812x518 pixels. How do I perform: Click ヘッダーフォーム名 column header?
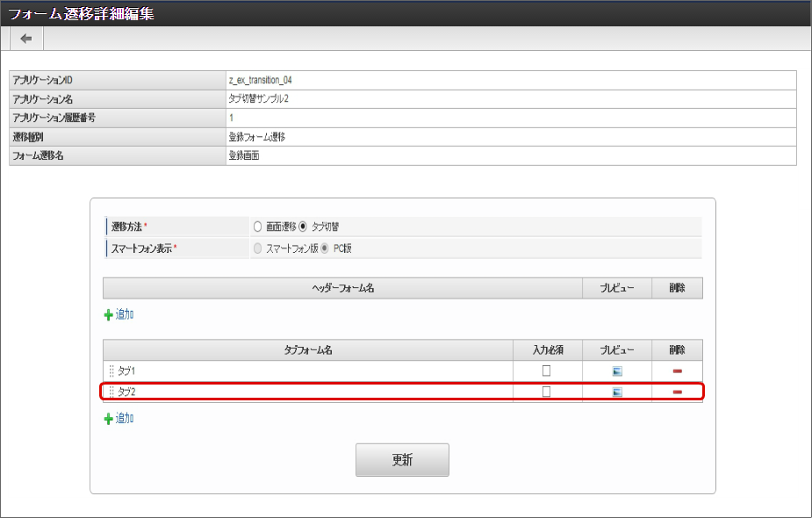(343, 289)
